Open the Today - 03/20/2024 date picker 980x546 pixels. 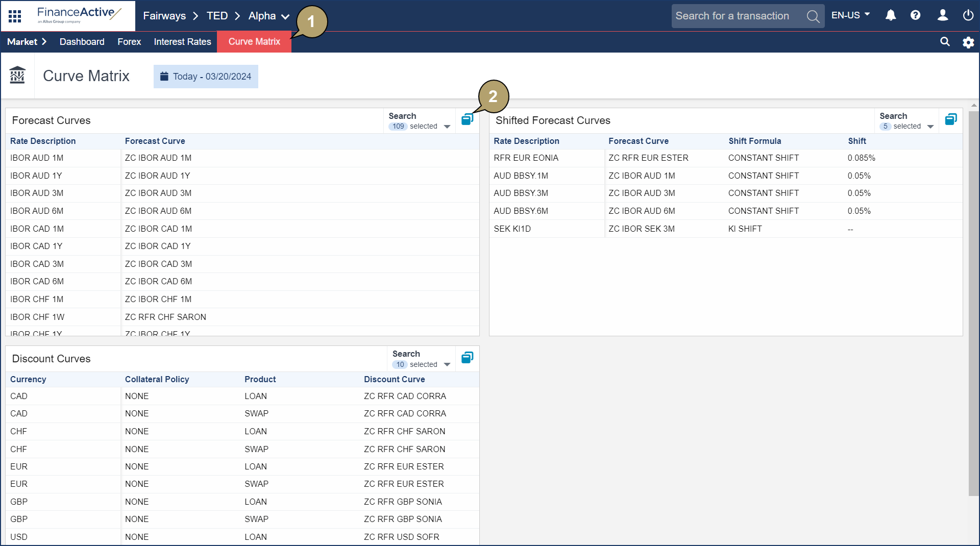pos(206,77)
